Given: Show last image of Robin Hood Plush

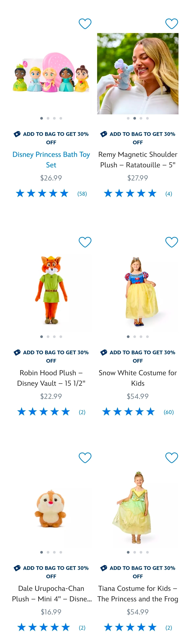Looking at the screenshot, I should pyautogui.click(x=61, y=336).
